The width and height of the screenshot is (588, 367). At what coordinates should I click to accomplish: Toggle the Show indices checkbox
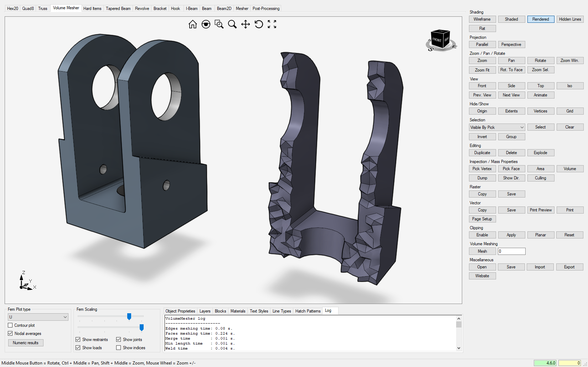(x=119, y=348)
